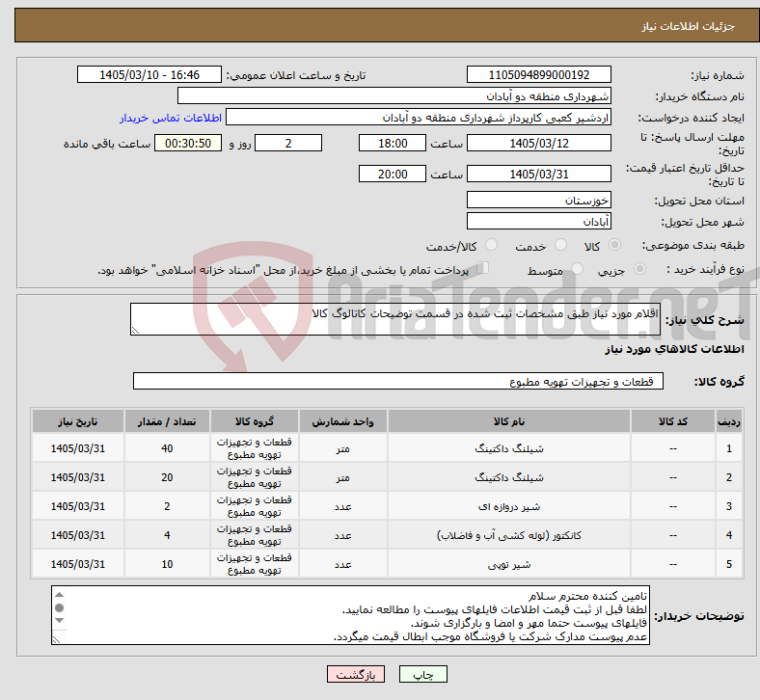Image resolution: width=760 pixels, height=700 pixels.
Task: Click the بازگشت back button
Action: 356,674
